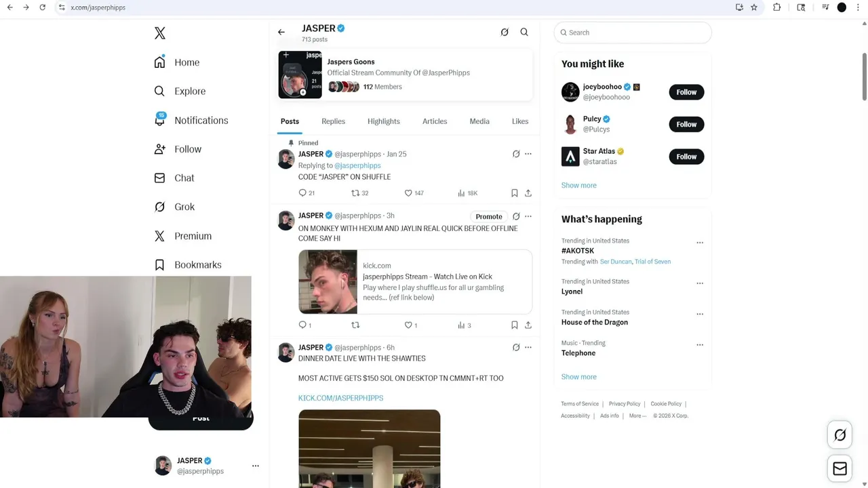Image resolution: width=868 pixels, height=488 pixels.
Task: Open account menu dots beside JASPER
Action: [x=256, y=466]
